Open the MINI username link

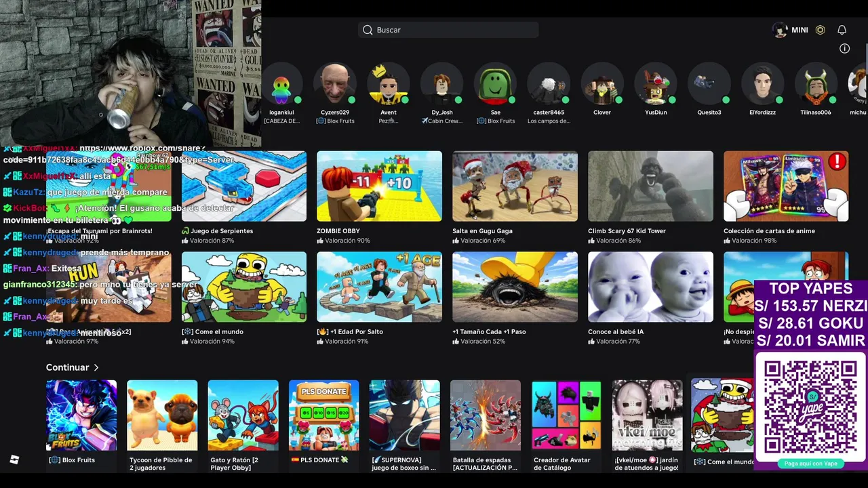tap(800, 30)
